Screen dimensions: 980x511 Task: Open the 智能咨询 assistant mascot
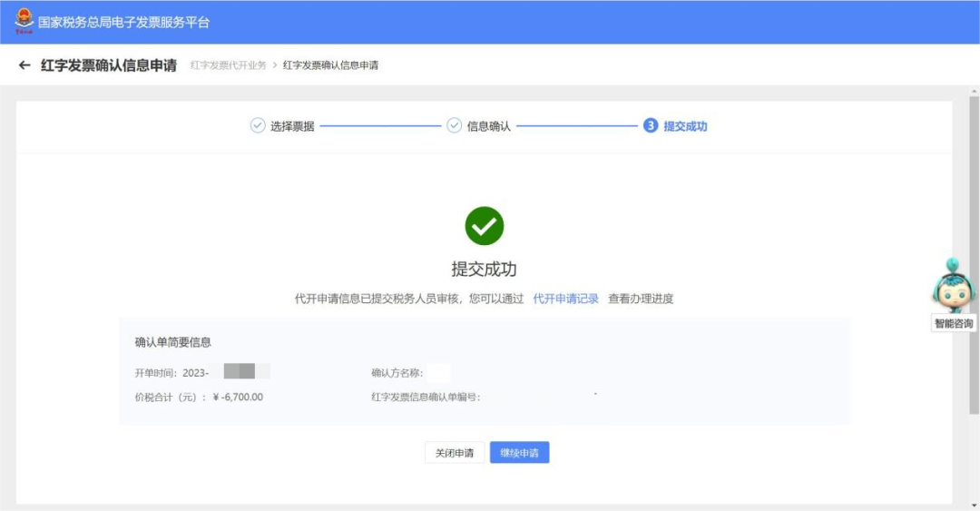click(x=953, y=286)
